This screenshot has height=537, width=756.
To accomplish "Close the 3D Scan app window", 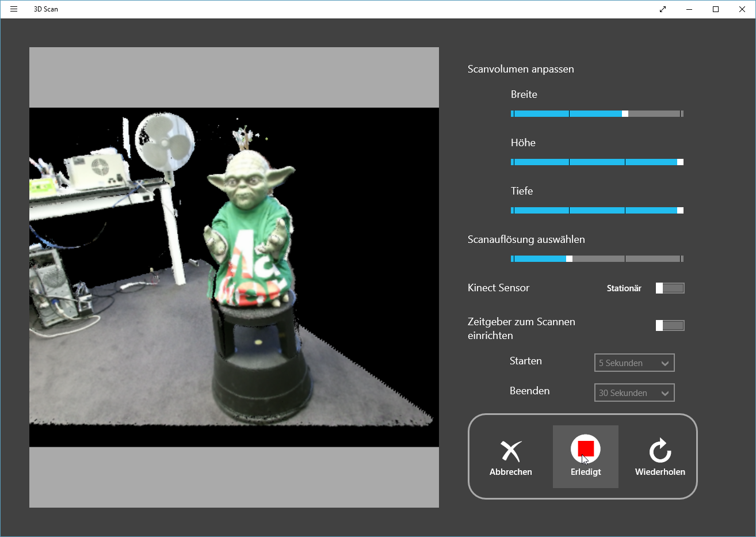I will pyautogui.click(x=742, y=9).
